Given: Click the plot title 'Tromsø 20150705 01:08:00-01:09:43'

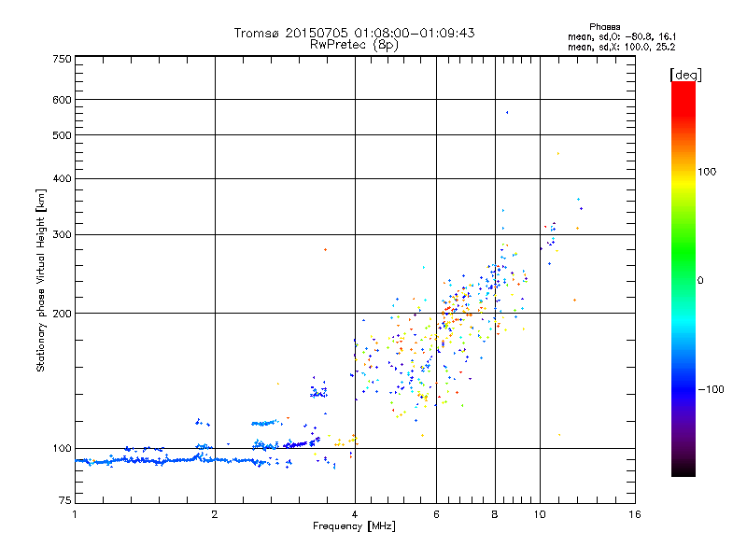Looking at the screenshot, I should [354, 33].
